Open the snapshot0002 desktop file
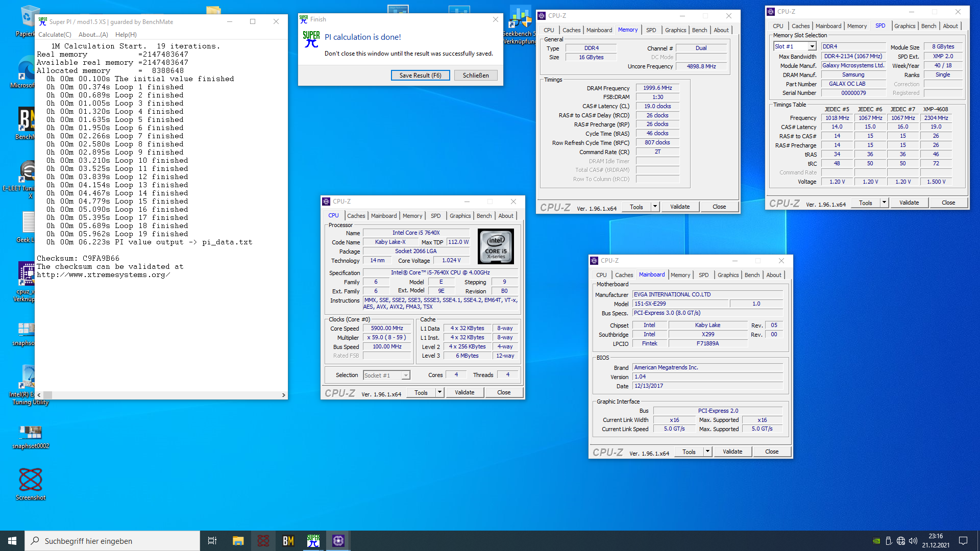Image resolution: width=980 pixels, height=551 pixels. [x=31, y=437]
